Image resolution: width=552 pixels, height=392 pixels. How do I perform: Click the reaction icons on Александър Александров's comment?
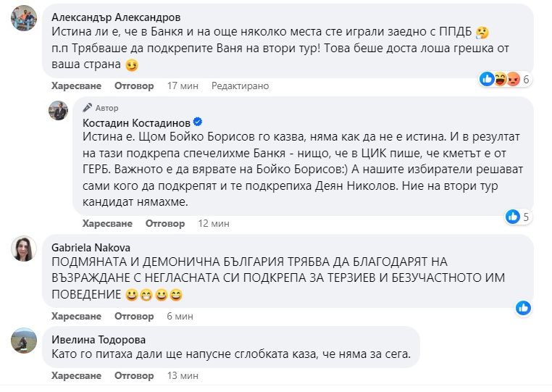tap(500, 79)
